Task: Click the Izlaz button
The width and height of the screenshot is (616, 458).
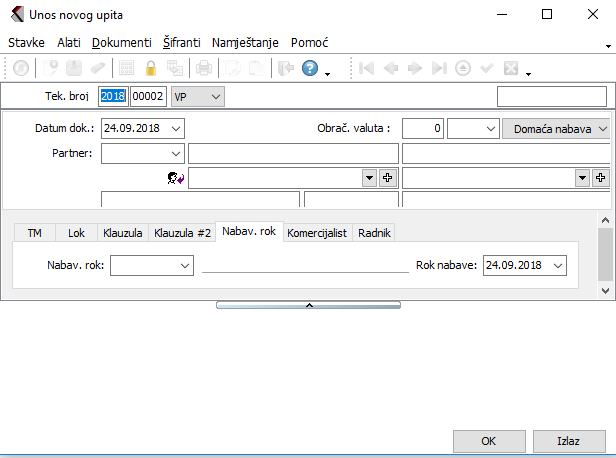Action: tap(570, 441)
